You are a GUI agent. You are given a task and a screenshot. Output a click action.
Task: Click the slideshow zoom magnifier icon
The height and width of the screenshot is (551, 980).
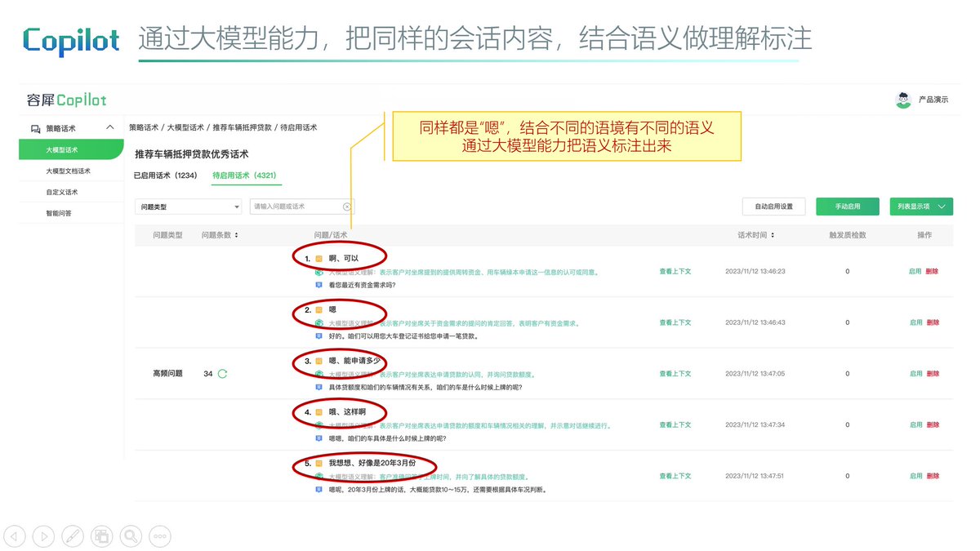click(130, 535)
